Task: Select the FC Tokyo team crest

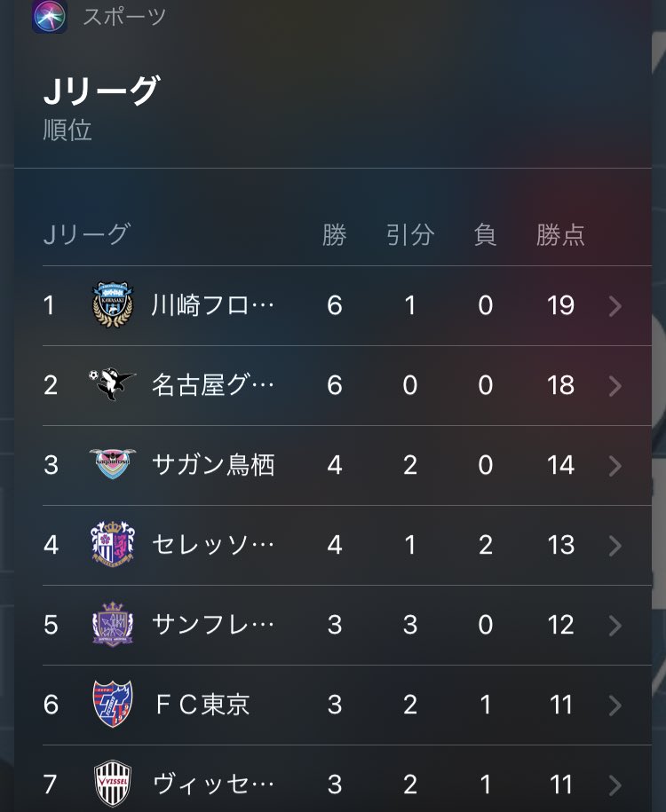Action: click(x=113, y=704)
